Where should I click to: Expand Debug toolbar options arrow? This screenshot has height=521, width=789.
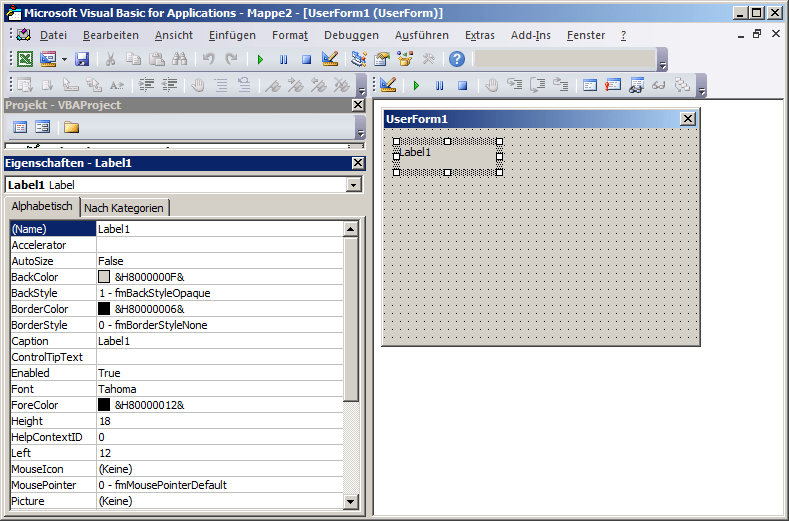[x=702, y=91]
